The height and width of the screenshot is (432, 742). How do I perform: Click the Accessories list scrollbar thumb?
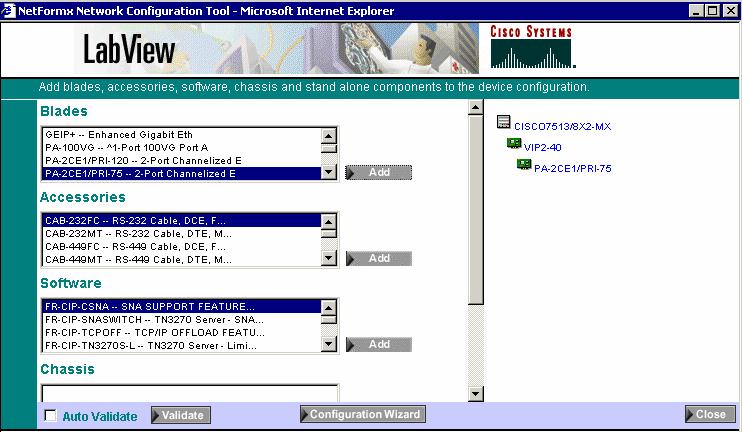pos(329,234)
